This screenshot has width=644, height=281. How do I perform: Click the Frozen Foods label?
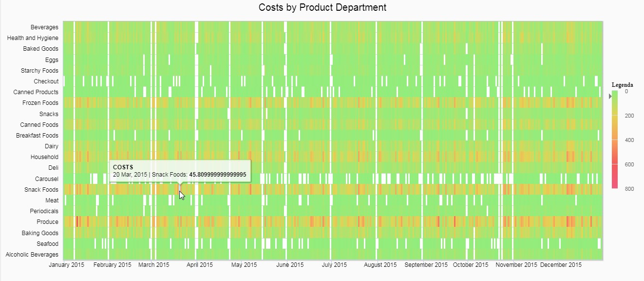[x=40, y=103]
